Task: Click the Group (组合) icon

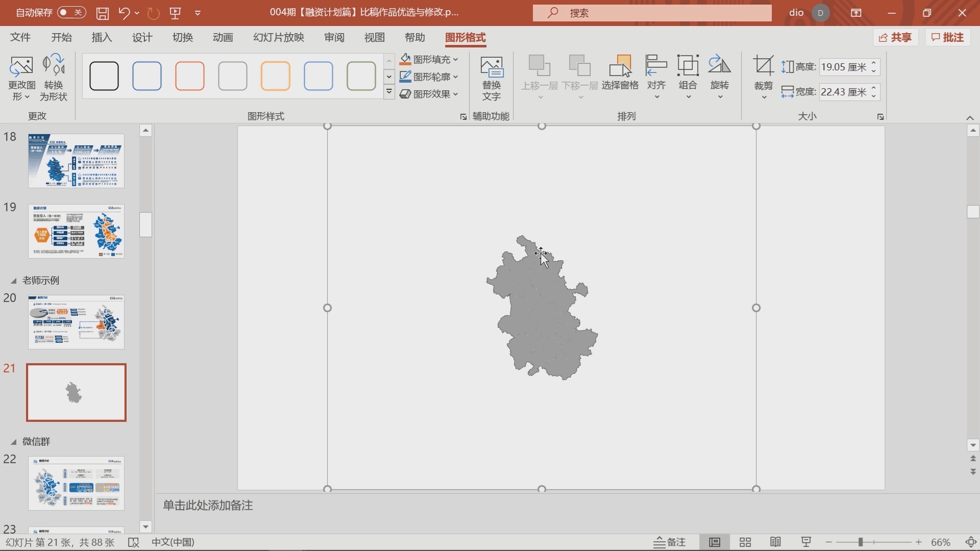Action: pyautogui.click(x=688, y=77)
